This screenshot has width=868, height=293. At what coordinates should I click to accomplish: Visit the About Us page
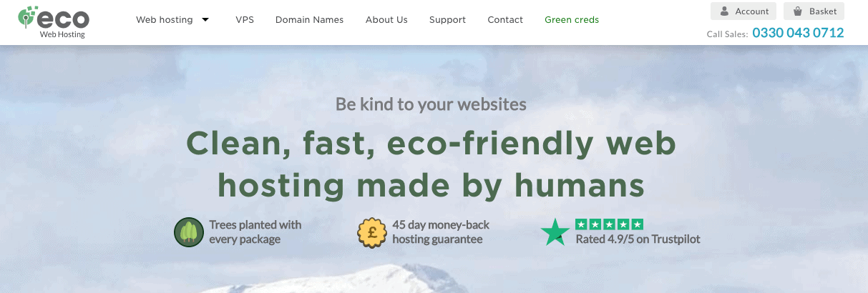386,20
